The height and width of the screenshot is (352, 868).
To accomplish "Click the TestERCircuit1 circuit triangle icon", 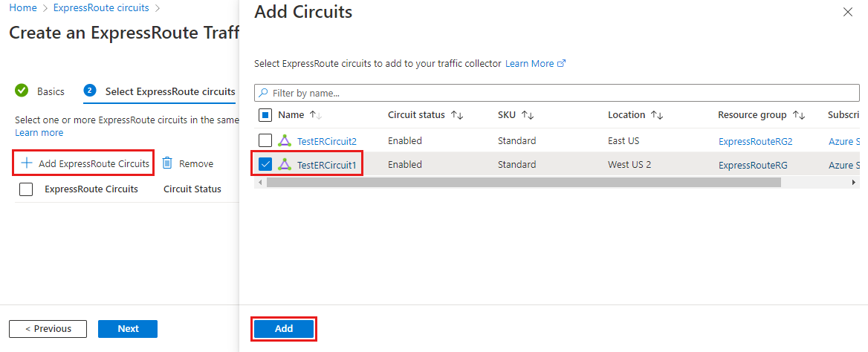I will [285, 164].
